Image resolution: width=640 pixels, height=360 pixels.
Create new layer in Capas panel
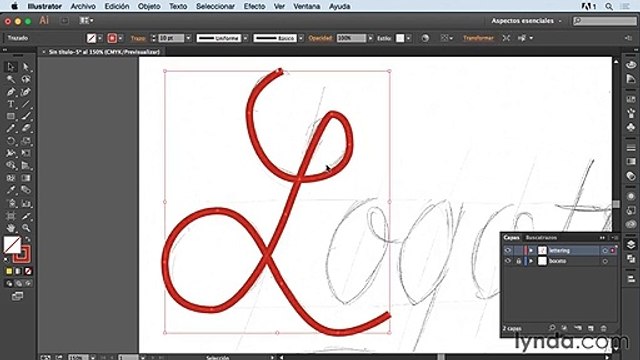point(591,328)
